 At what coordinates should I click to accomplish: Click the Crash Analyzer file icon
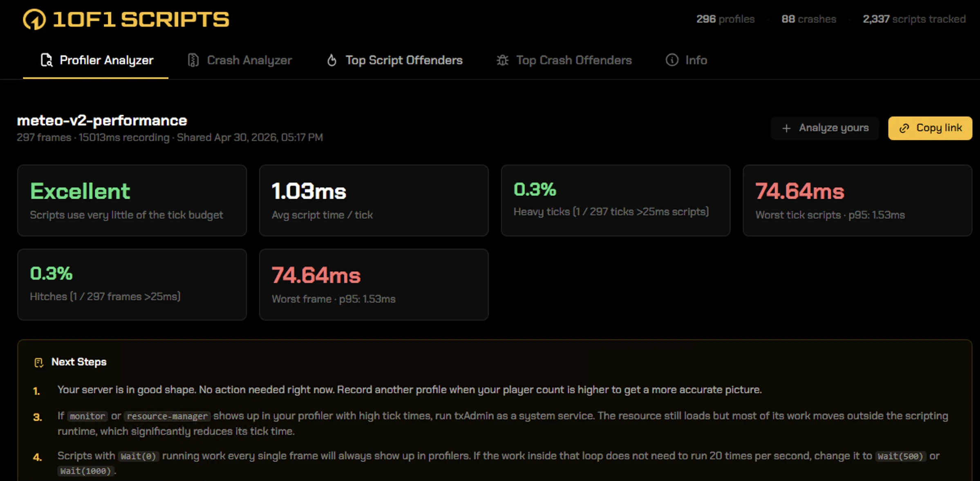point(193,60)
